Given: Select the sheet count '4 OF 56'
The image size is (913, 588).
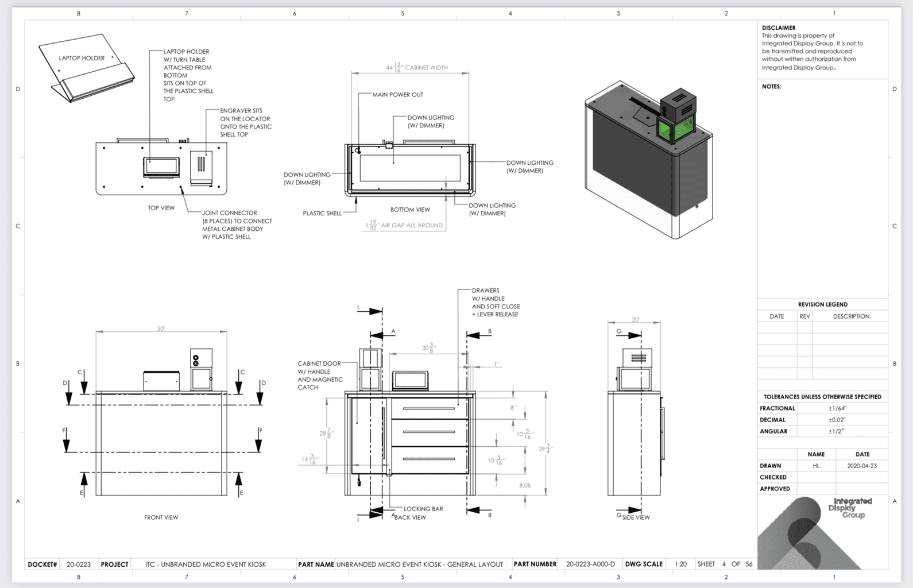Looking at the screenshot, I should [737, 564].
